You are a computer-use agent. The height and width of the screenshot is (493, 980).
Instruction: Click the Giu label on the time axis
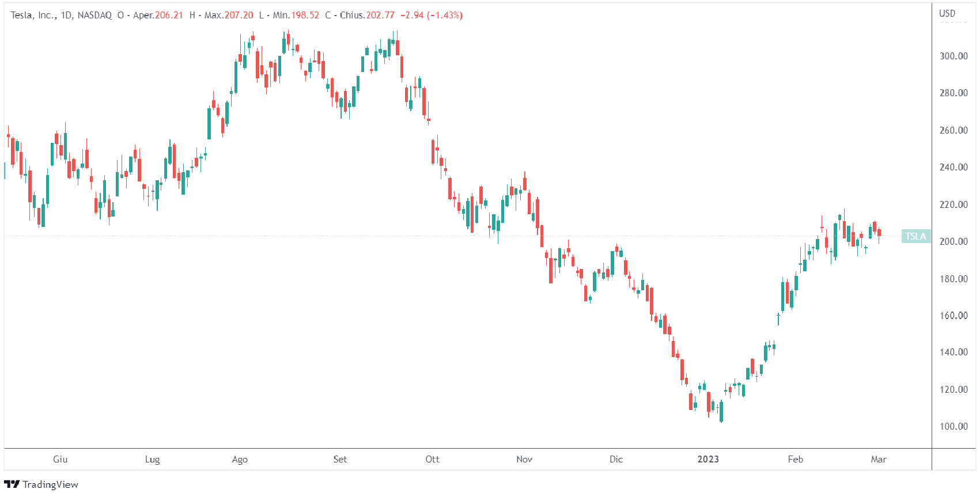tap(60, 459)
